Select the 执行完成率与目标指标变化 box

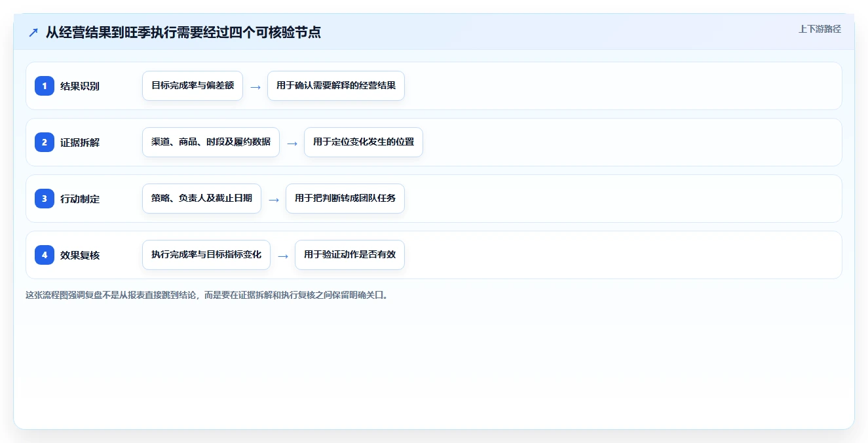tap(206, 255)
